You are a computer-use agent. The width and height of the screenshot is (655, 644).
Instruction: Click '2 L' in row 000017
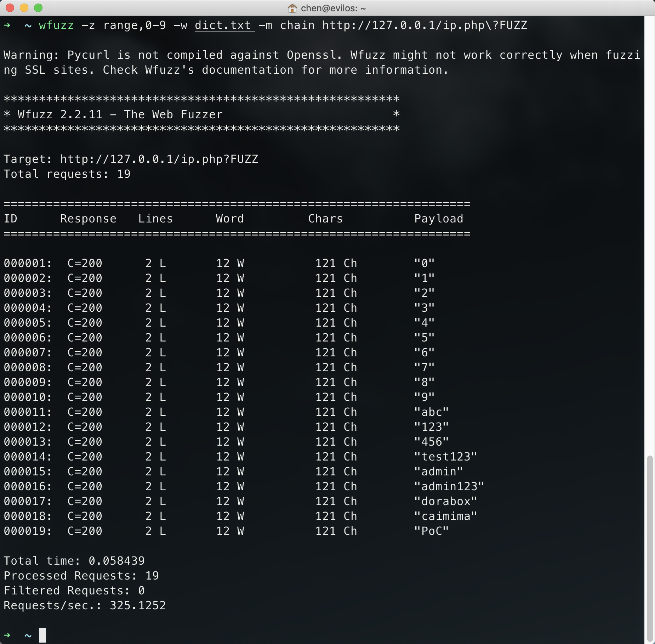click(155, 501)
